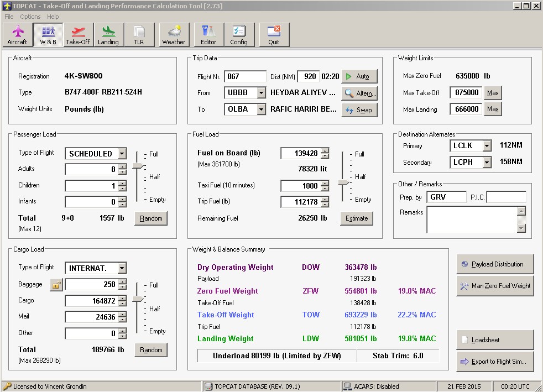Open the Config toolbar page
Viewport: 543px width, 392px height.
click(x=239, y=35)
